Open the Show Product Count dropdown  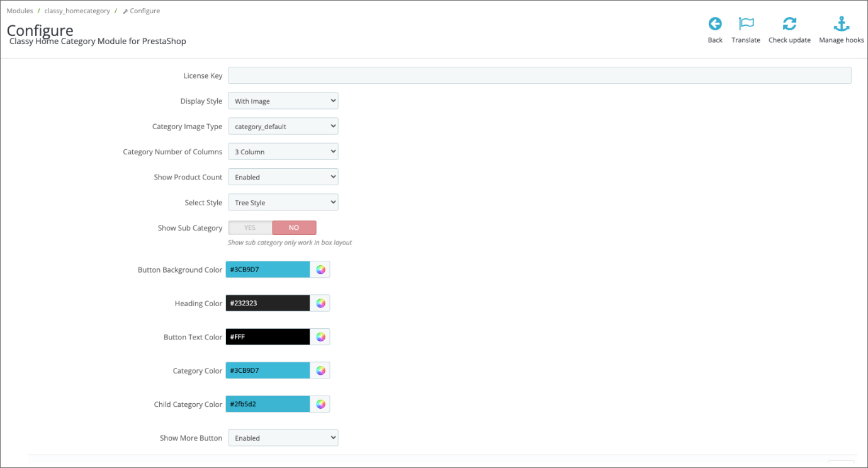pyautogui.click(x=283, y=177)
